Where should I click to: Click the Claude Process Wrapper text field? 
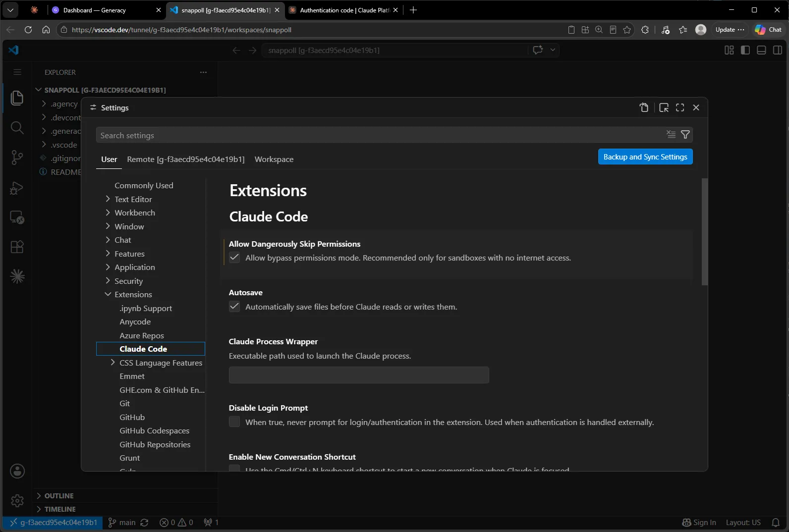point(359,375)
